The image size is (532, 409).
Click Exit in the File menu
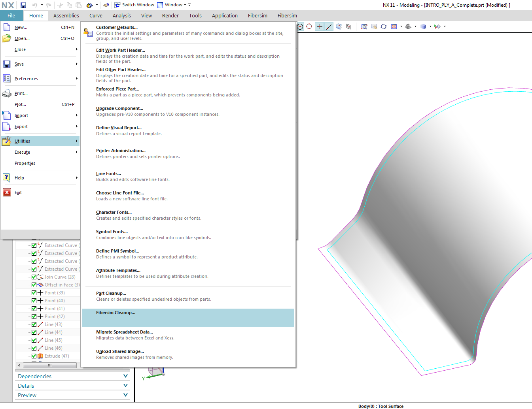[x=18, y=192]
